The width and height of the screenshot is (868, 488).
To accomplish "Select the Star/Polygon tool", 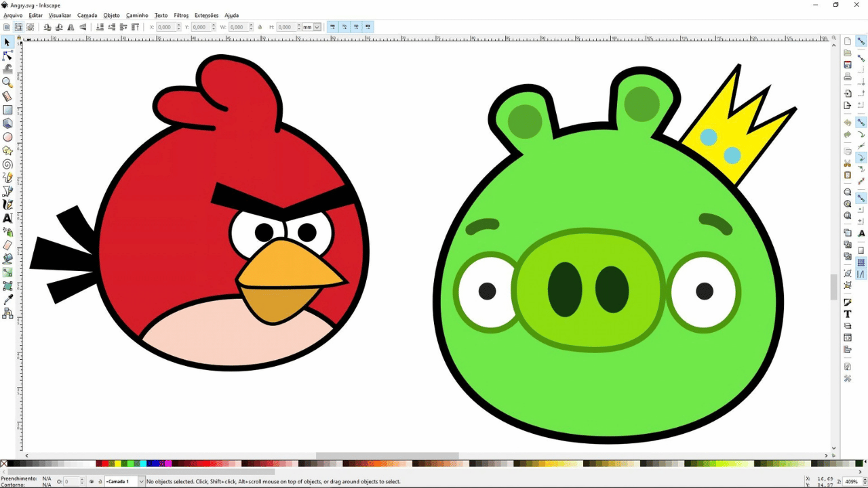I will [7, 150].
